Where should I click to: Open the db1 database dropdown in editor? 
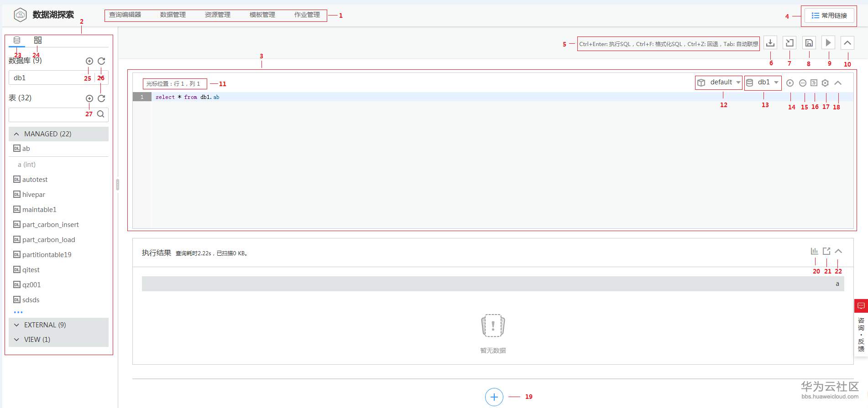(x=763, y=83)
